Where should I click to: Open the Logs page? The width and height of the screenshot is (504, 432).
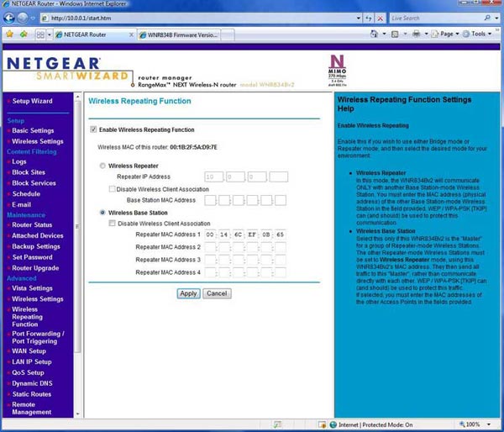(19, 162)
